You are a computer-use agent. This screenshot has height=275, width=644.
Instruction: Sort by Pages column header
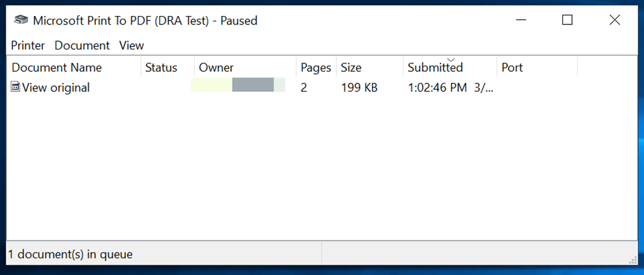click(316, 67)
